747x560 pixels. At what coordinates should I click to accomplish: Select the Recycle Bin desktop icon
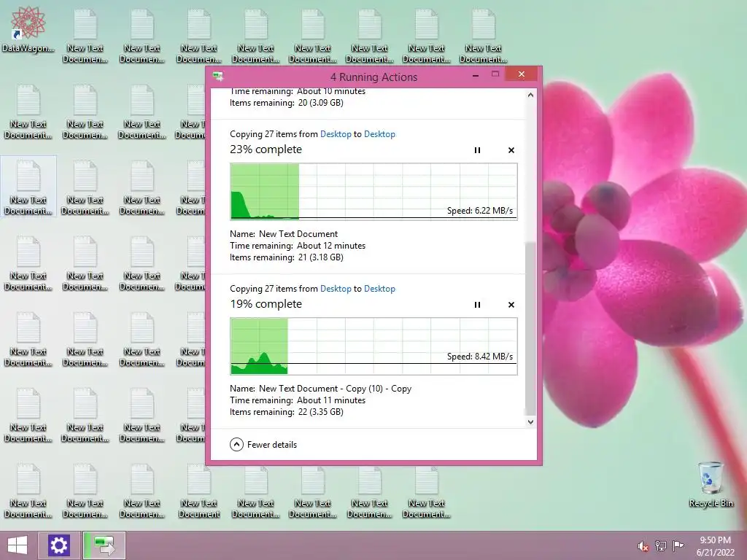tap(711, 485)
